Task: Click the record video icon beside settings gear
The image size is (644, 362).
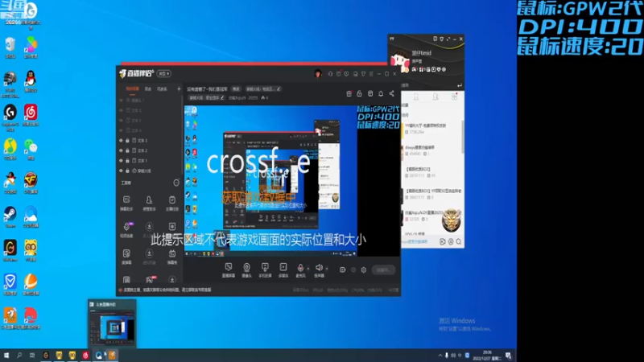Action: pos(343,269)
